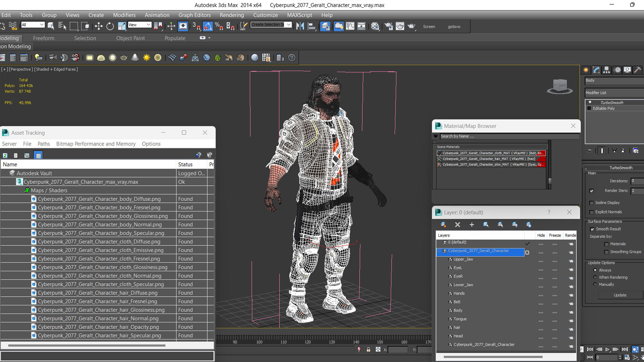Click the teapot Render Production icon

[412, 26]
